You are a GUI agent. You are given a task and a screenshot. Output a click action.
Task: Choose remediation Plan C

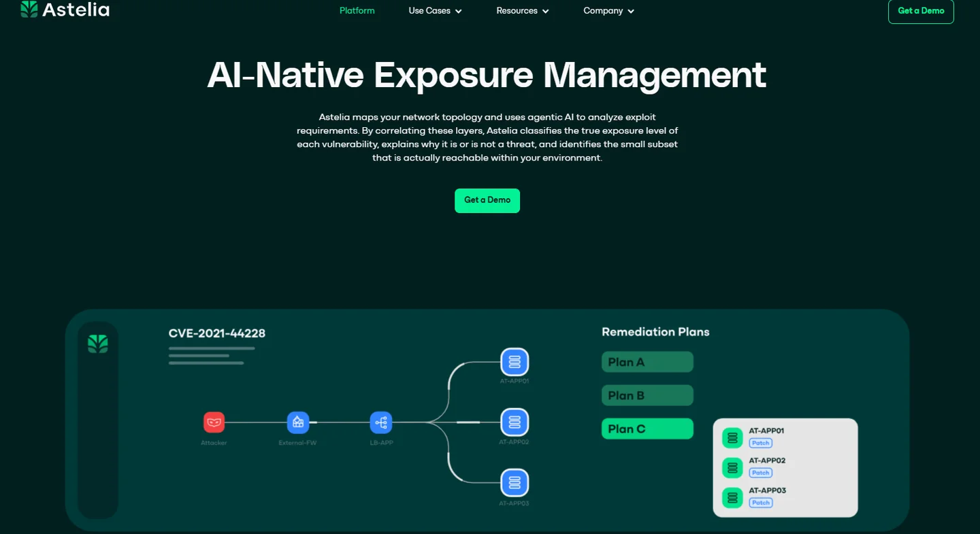pyautogui.click(x=647, y=429)
